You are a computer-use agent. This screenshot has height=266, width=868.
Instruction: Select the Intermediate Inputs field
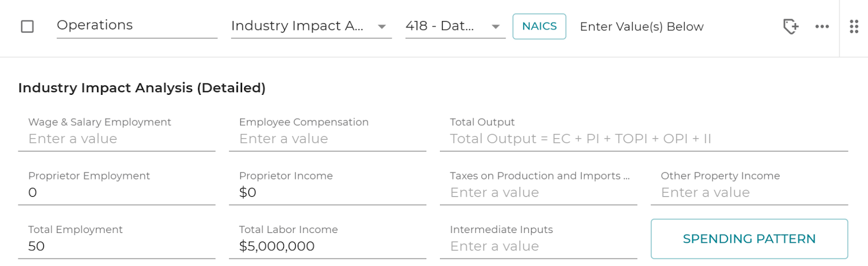click(x=539, y=239)
